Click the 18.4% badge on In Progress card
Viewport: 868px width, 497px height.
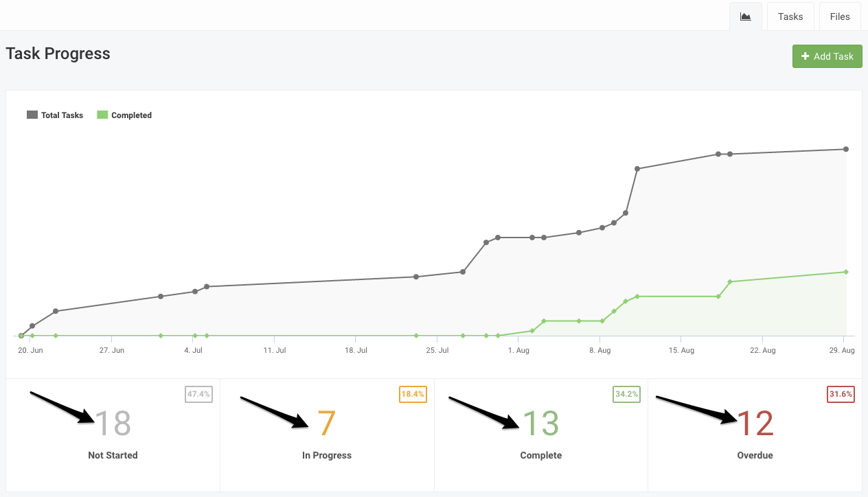point(413,394)
